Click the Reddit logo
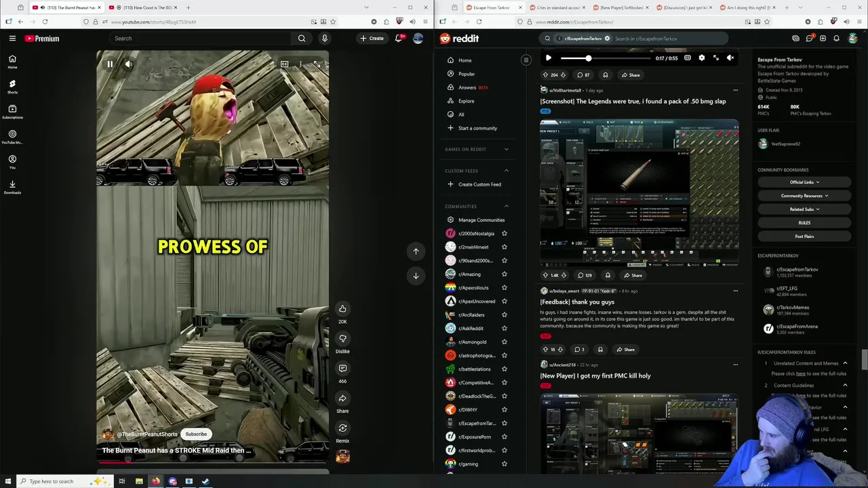The height and width of the screenshot is (488, 868). [x=459, y=39]
